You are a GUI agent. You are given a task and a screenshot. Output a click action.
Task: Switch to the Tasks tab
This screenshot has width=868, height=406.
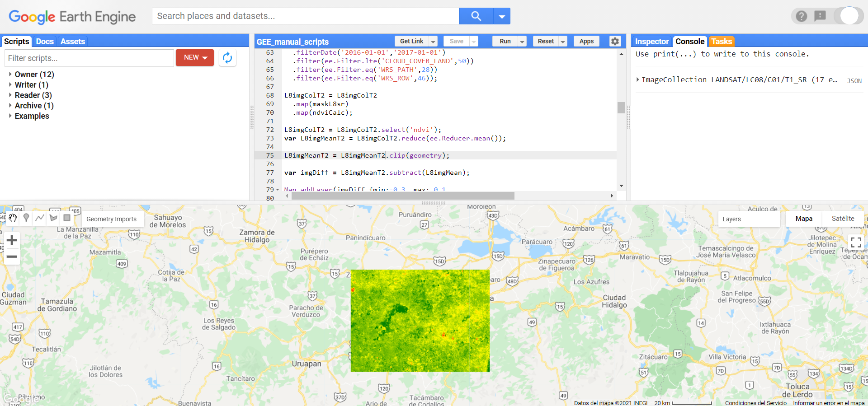pyautogui.click(x=721, y=42)
